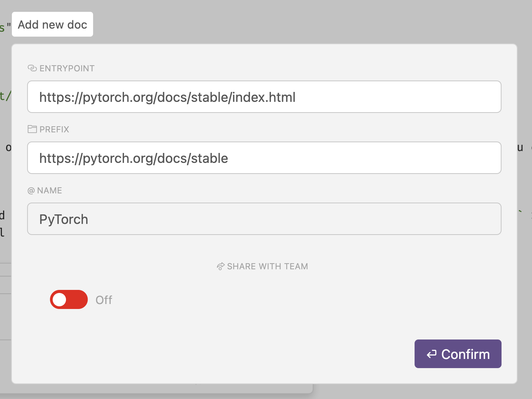Click the folder icon beside PREFIX

pos(32,129)
